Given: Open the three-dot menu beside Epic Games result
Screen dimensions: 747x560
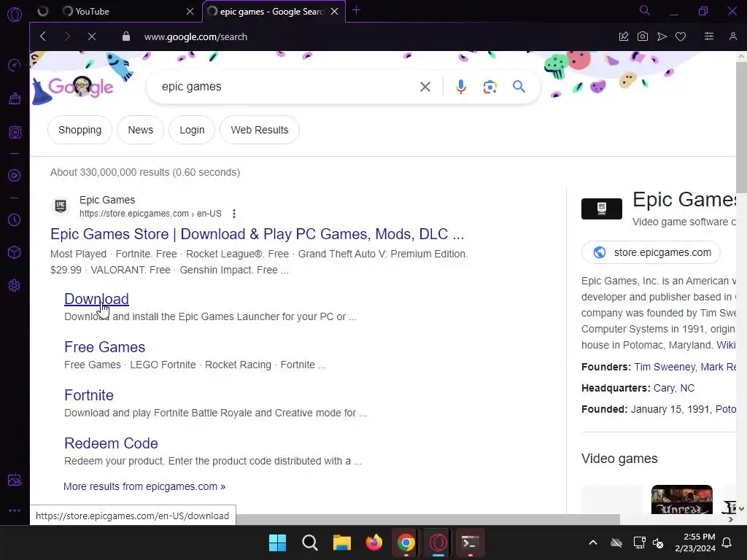Looking at the screenshot, I should point(234,214).
